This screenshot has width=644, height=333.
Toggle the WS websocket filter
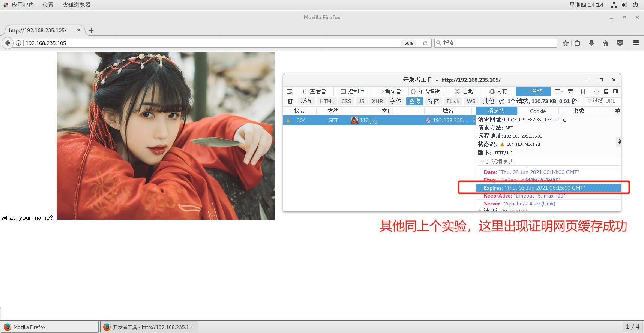coord(471,101)
